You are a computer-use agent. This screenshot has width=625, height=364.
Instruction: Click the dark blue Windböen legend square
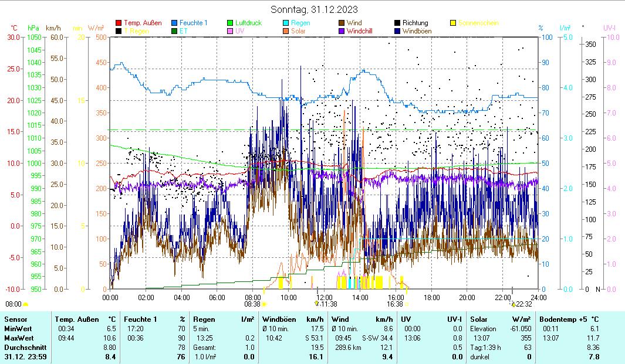(397, 31)
